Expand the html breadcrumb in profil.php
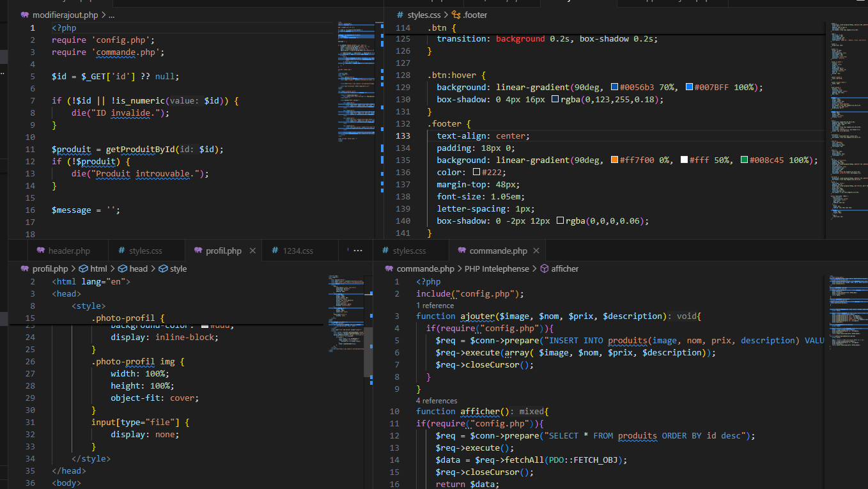 point(98,269)
